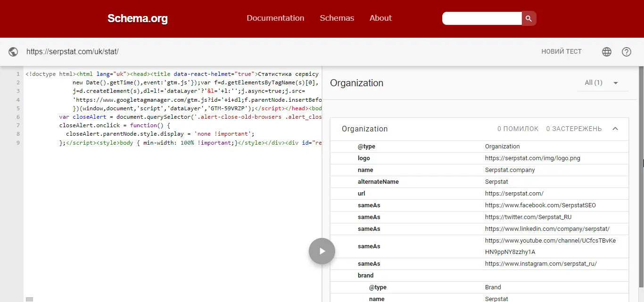Screen dimensions: 644x302
Task: Open the All (1) filter dropdown
Action: pos(603,83)
